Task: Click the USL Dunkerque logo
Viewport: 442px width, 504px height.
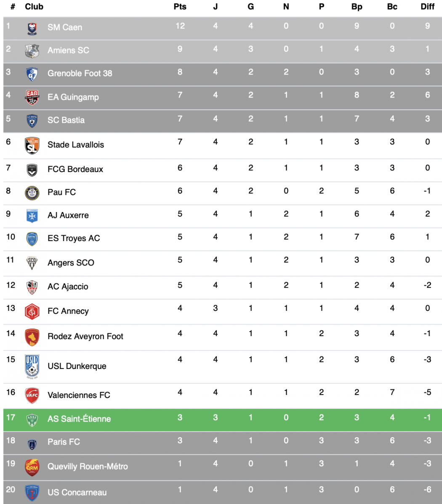Action: 32,366
